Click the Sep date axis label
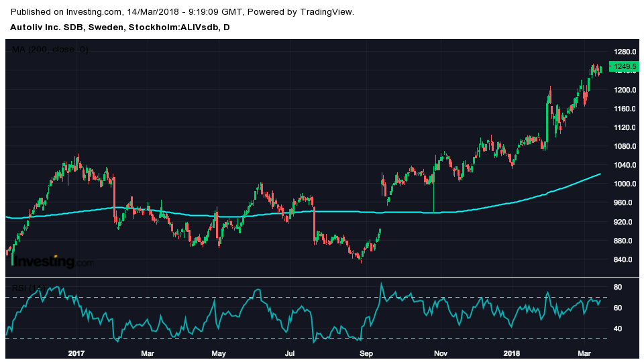 click(366, 353)
